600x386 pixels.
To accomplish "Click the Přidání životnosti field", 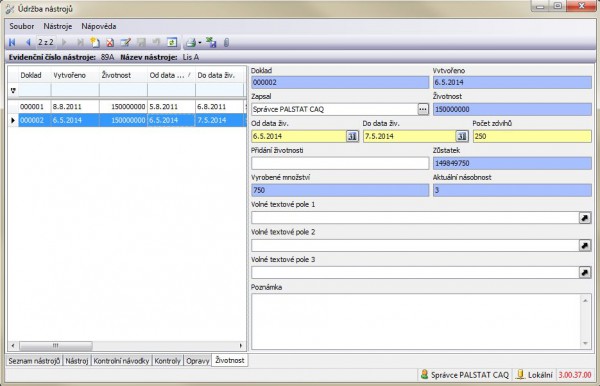I will click(340, 163).
